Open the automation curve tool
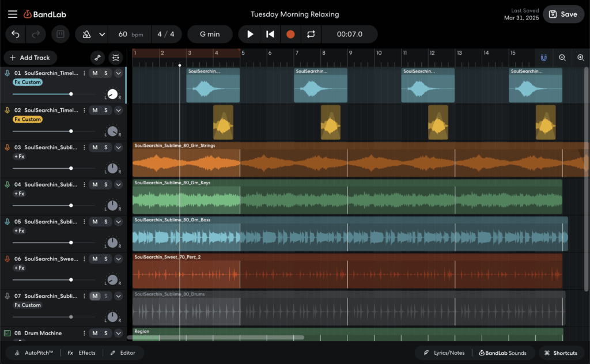 (97, 58)
